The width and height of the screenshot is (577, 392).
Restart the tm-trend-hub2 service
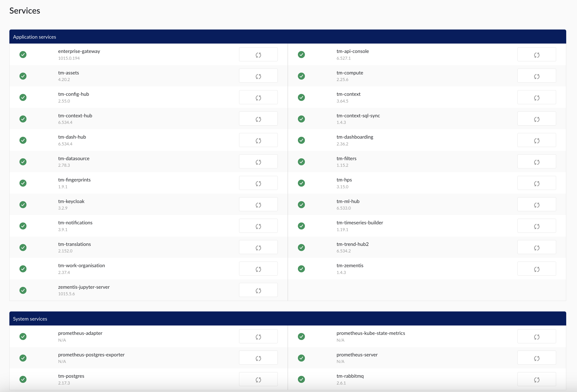pyautogui.click(x=536, y=247)
